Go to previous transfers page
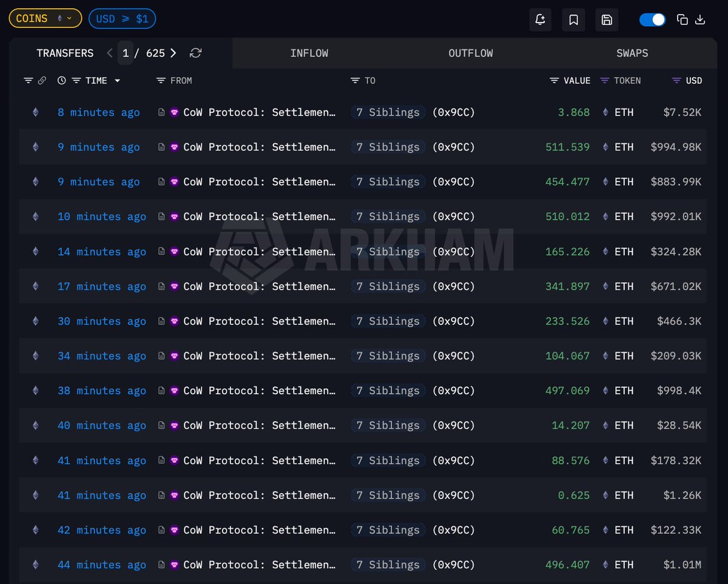Viewport: 728px width, 584px height. point(110,53)
